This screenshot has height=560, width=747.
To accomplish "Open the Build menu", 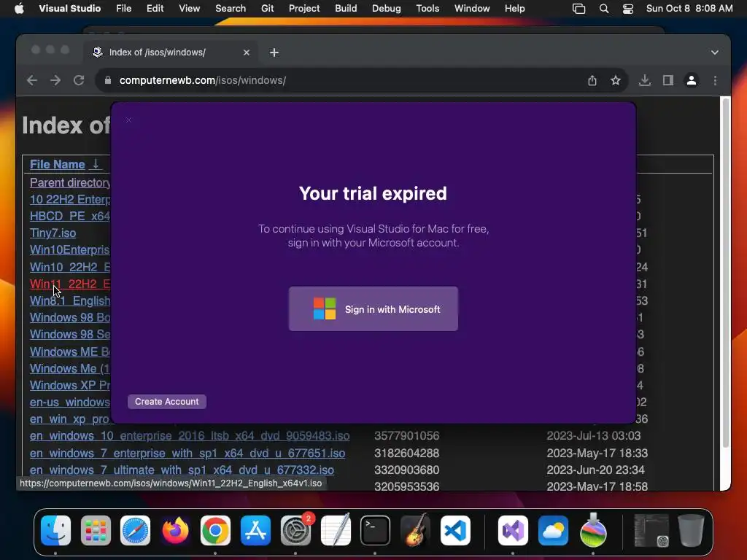I will click(x=346, y=9).
